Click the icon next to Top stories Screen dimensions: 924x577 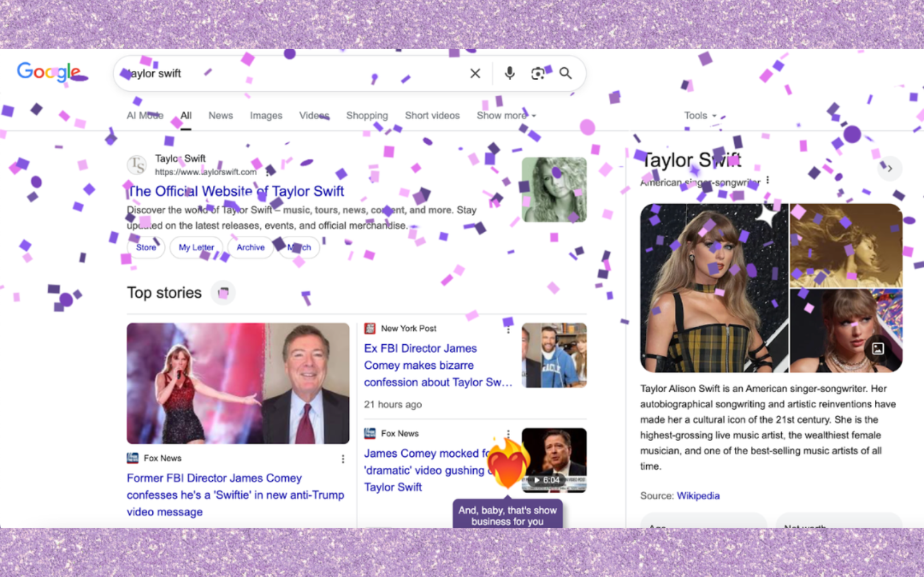[223, 293]
